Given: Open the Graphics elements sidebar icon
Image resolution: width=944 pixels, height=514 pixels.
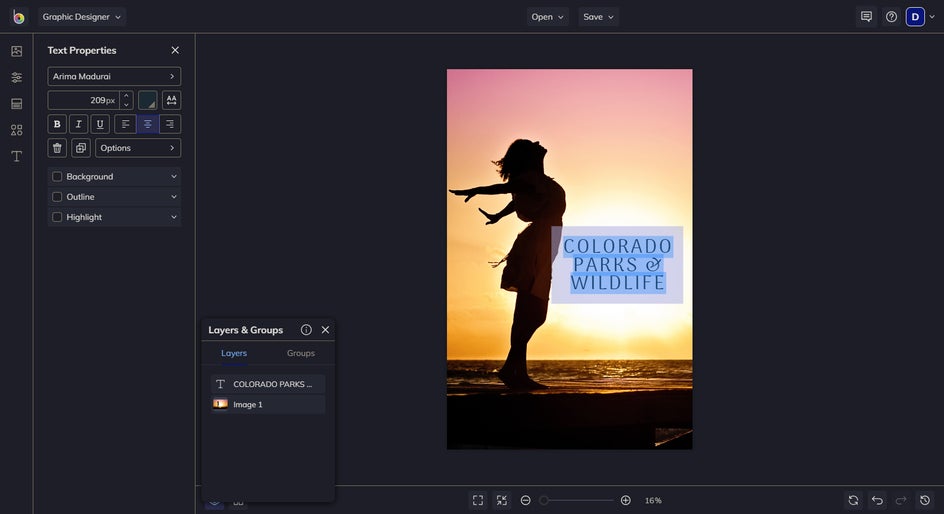Looking at the screenshot, I should (17, 130).
